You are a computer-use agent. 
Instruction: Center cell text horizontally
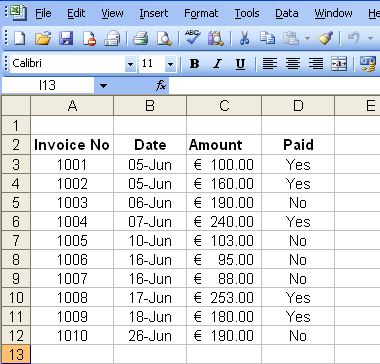[293, 63]
